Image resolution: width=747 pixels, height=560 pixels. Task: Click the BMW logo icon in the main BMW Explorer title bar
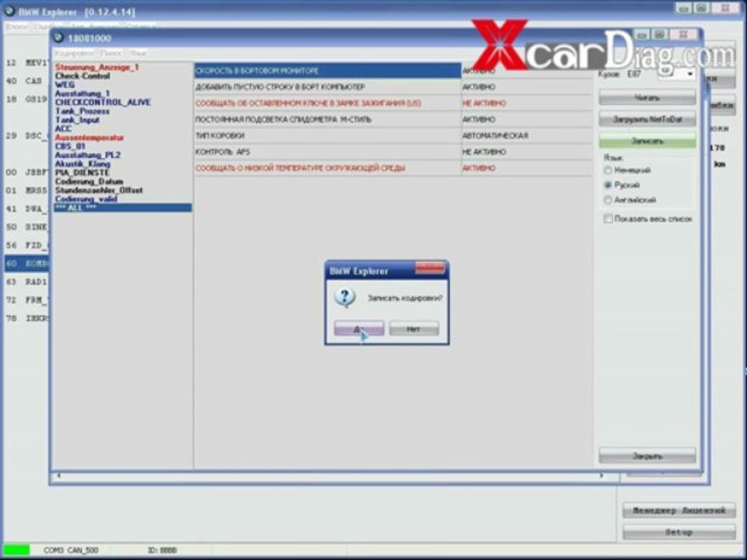point(9,10)
